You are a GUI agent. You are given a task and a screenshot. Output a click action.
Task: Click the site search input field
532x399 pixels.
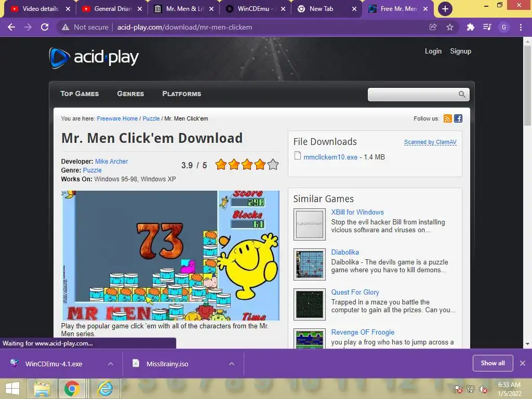click(x=413, y=95)
